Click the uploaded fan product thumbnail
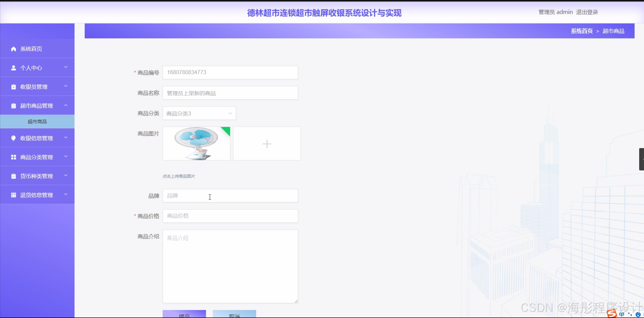 click(196, 144)
